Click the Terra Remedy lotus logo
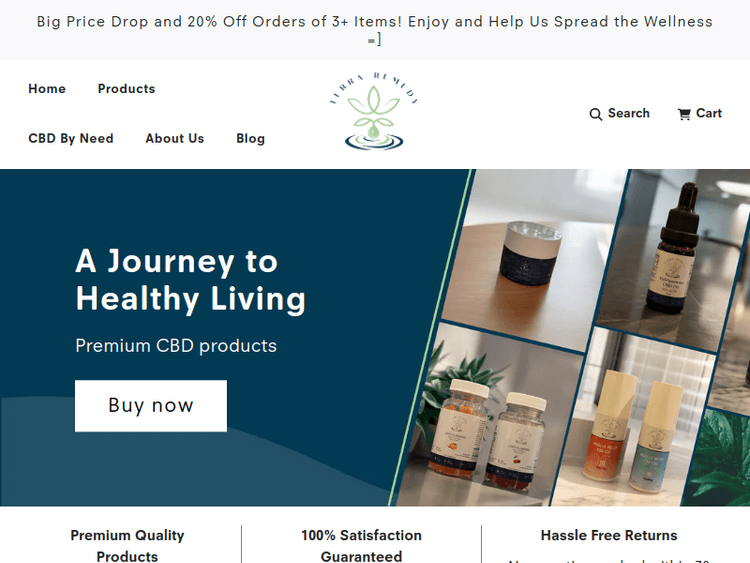This screenshot has height=563, width=750. click(x=374, y=111)
